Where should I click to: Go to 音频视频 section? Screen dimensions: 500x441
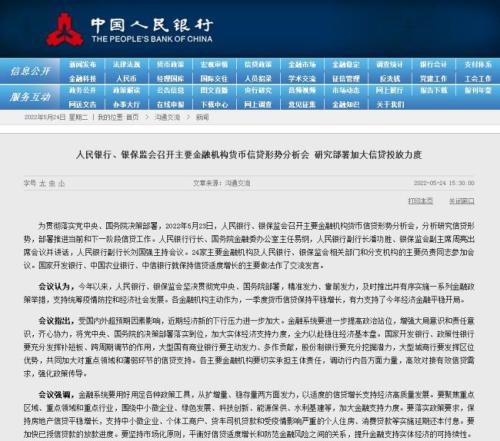pos(302,90)
